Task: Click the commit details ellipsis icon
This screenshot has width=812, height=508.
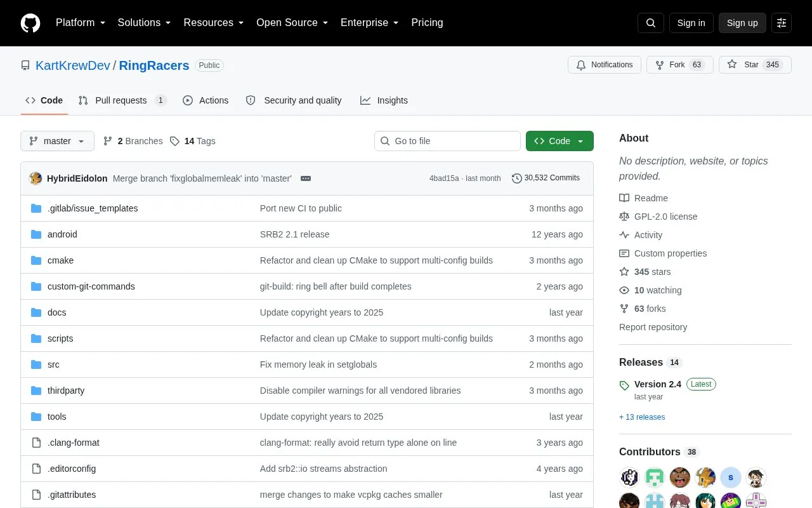Action: point(306,178)
